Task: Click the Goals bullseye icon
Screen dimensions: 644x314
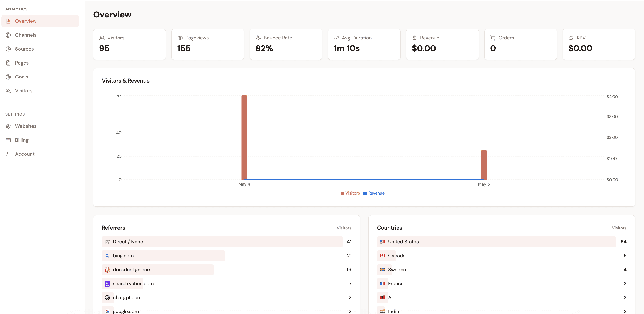Action: 8,77
